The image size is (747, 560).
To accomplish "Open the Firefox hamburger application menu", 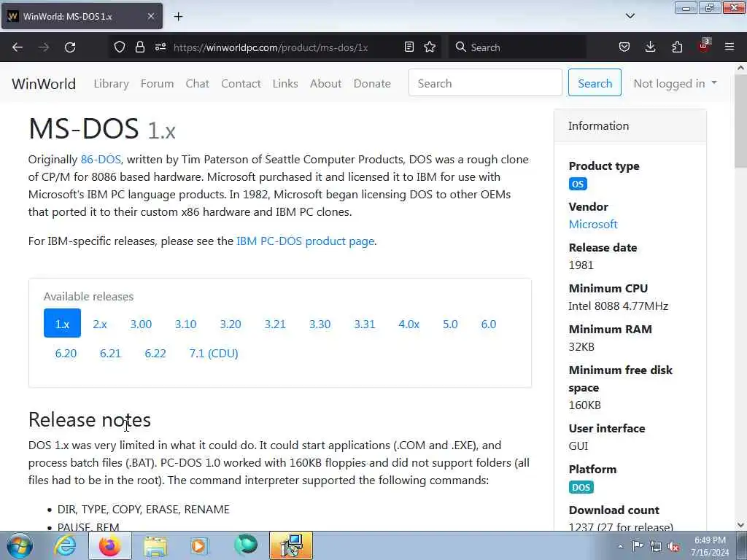I will (729, 47).
